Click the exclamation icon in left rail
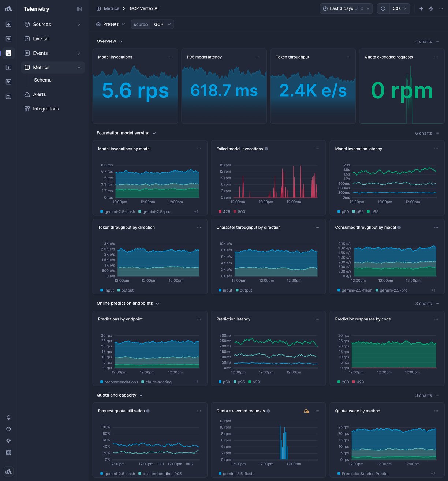The width and height of the screenshot is (448, 481). point(8,68)
